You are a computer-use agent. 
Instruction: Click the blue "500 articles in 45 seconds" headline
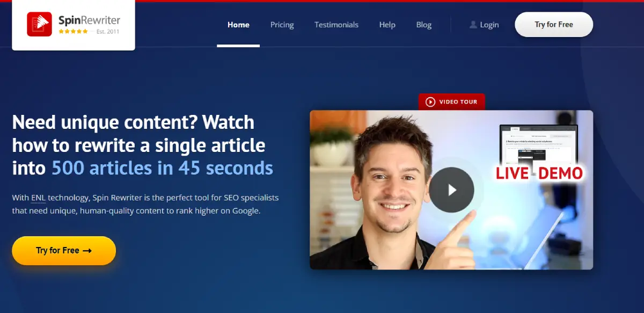[x=162, y=168]
